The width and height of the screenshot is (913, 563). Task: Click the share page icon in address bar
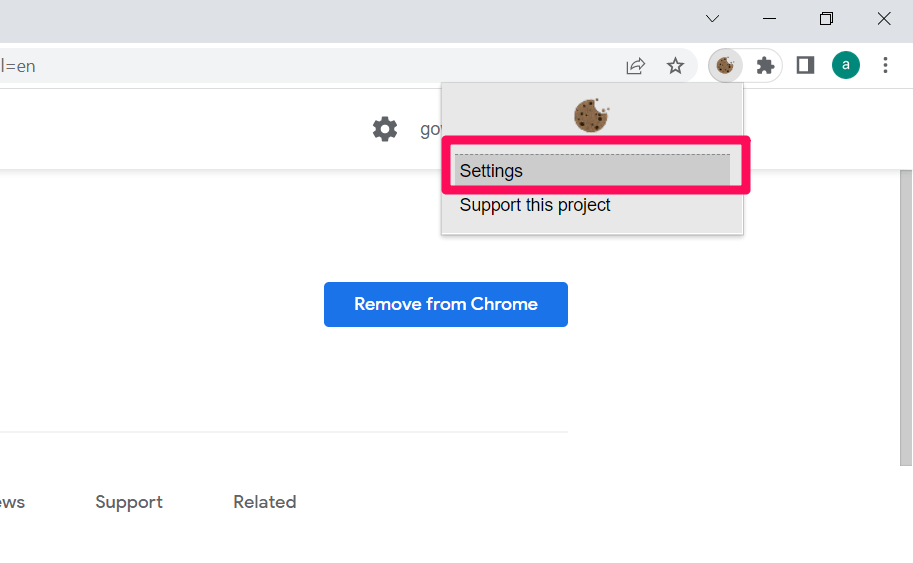pos(635,66)
